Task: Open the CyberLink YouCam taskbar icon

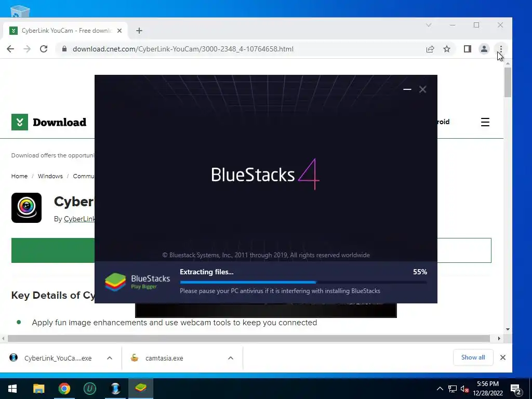Action: 115,389
